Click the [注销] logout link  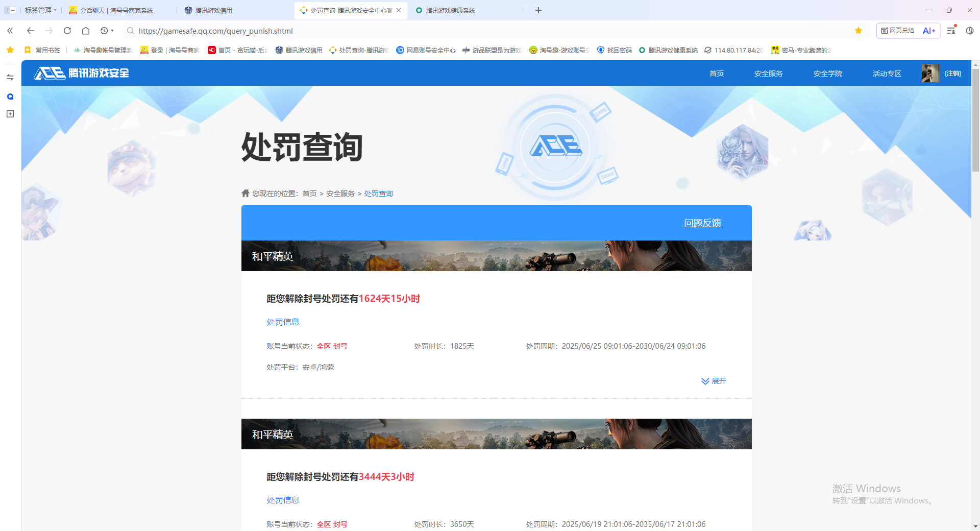coord(952,74)
